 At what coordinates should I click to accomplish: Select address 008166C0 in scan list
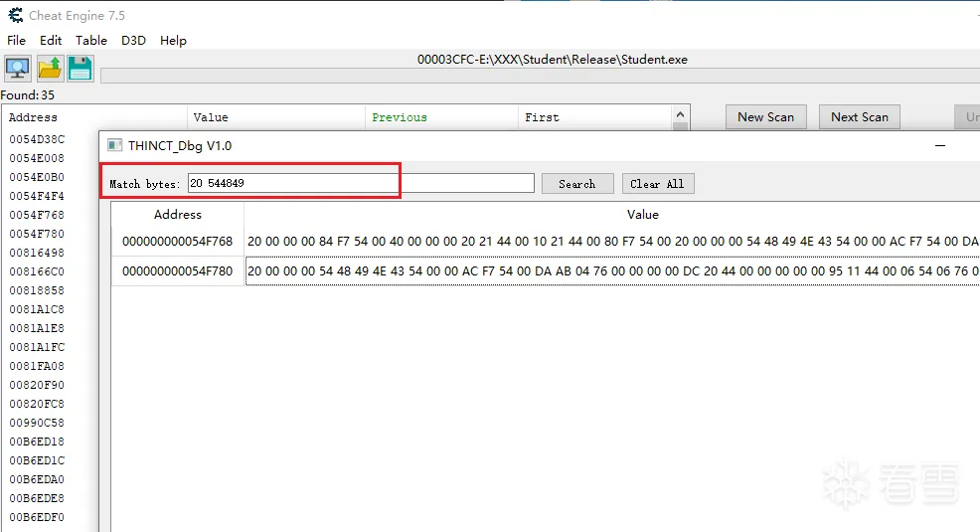click(x=37, y=271)
